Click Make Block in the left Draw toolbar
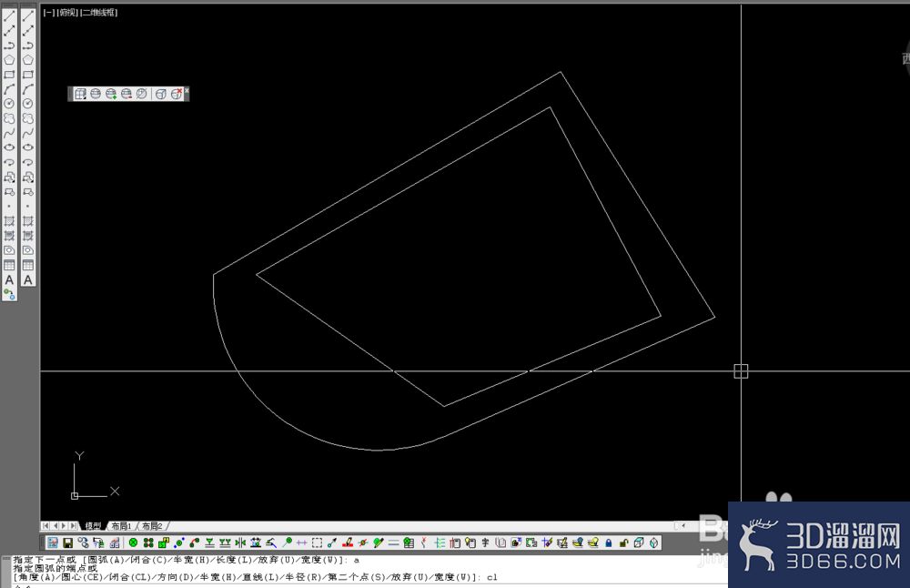 click(9, 191)
